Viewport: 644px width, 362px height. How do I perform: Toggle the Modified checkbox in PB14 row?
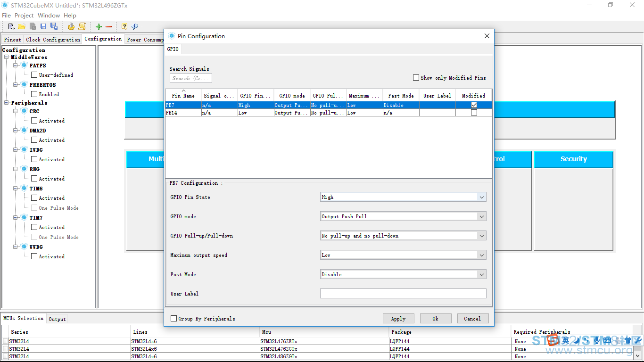tap(474, 113)
